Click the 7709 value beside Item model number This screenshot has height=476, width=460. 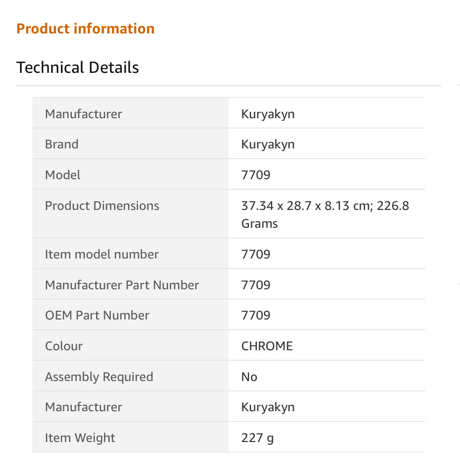pos(256,254)
